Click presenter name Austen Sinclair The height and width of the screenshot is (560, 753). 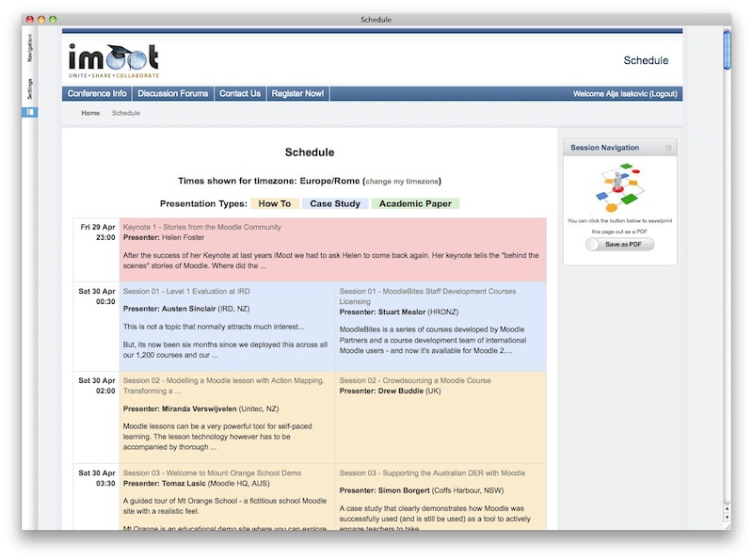click(x=189, y=309)
